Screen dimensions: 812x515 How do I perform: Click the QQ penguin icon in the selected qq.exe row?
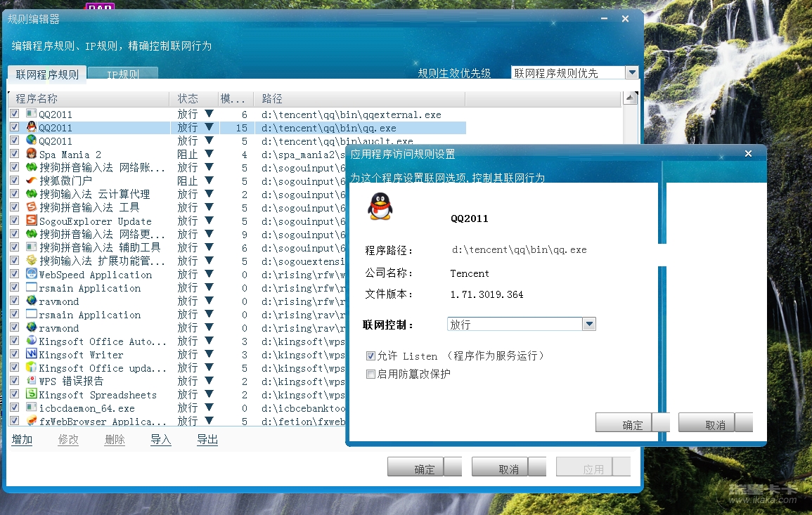pyautogui.click(x=31, y=126)
